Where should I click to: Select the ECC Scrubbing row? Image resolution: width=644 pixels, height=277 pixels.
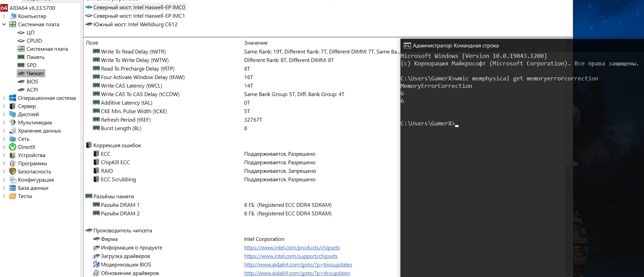242,179
